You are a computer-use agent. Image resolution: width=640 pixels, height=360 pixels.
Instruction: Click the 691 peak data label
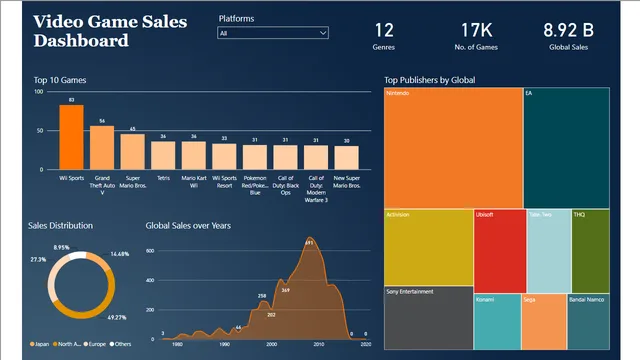coord(309,243)
